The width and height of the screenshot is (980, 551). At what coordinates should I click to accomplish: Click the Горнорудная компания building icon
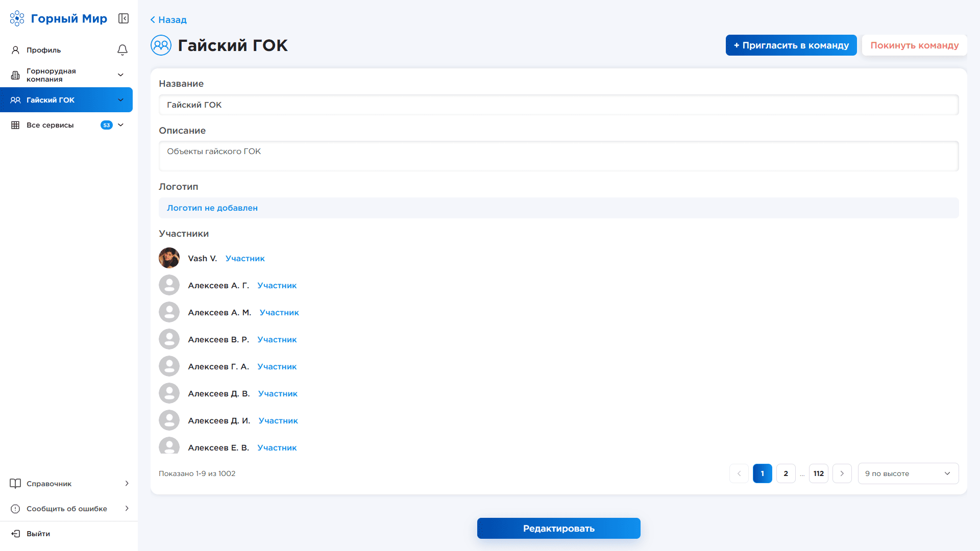coord(15,75)
